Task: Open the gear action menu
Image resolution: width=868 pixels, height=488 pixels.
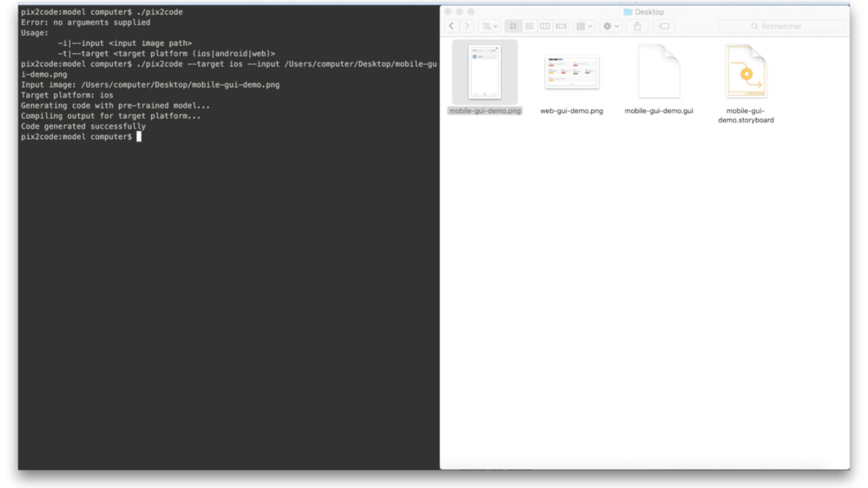Action: (610, 26)
